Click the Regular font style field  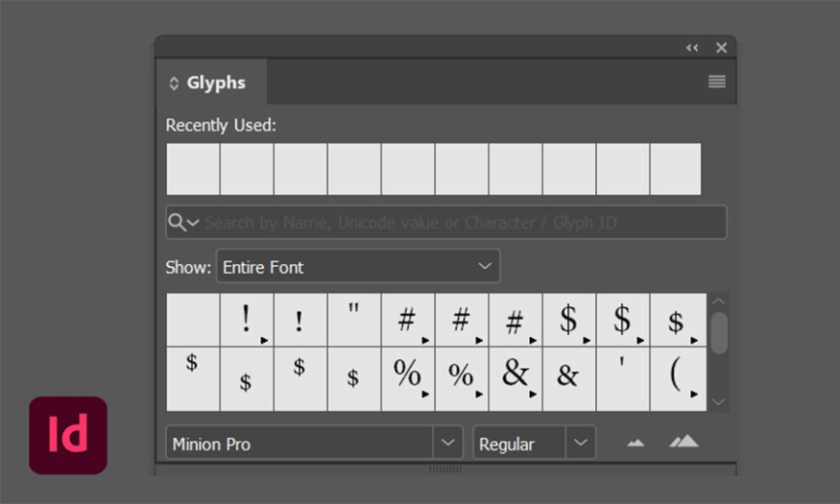click(x=519, y=444)
